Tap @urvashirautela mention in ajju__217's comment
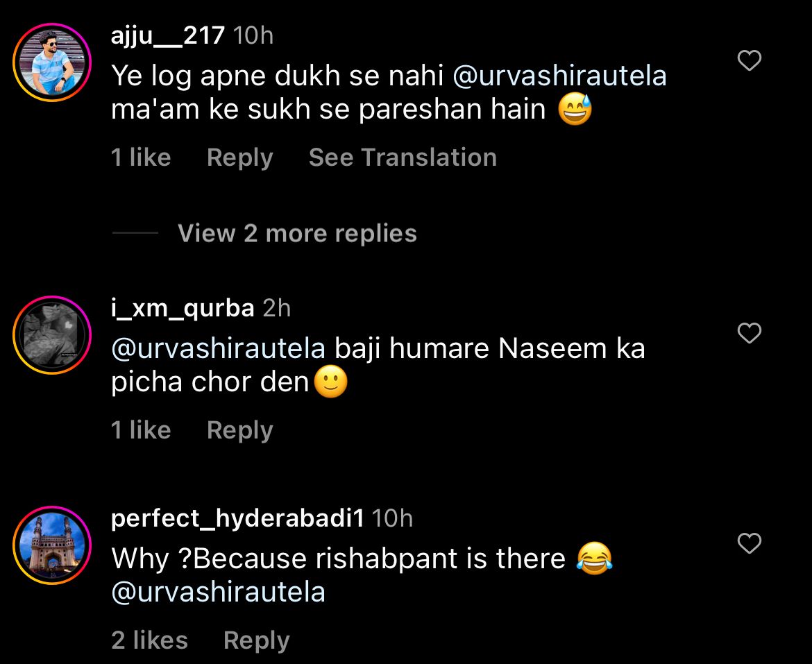This screenshot has height=664, width=812. 559,76
